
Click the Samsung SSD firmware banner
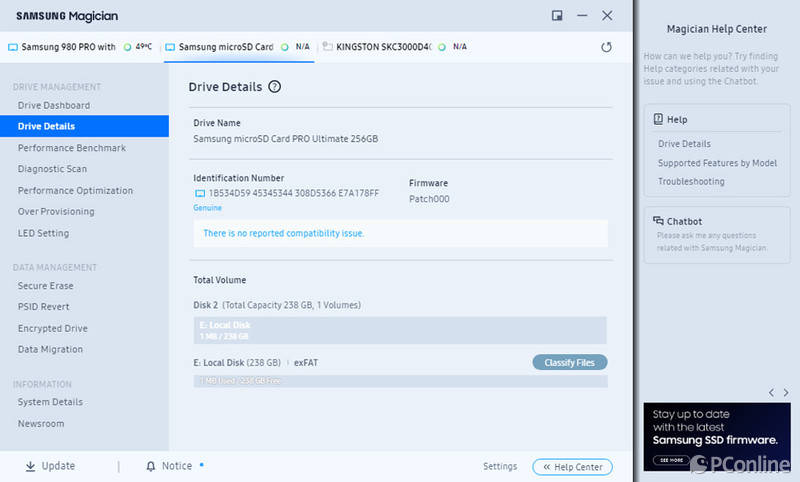717,437
